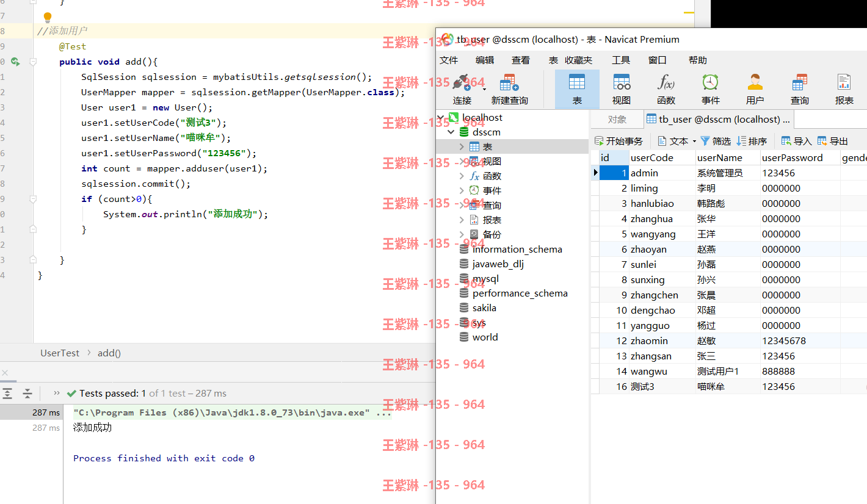The image size is (867, 504).
Task: Expand the 函数 functions node
Action: click(x=462, y=176)
